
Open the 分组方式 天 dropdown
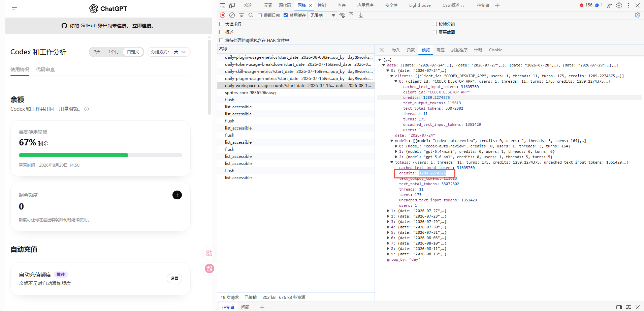click(169, 52)
